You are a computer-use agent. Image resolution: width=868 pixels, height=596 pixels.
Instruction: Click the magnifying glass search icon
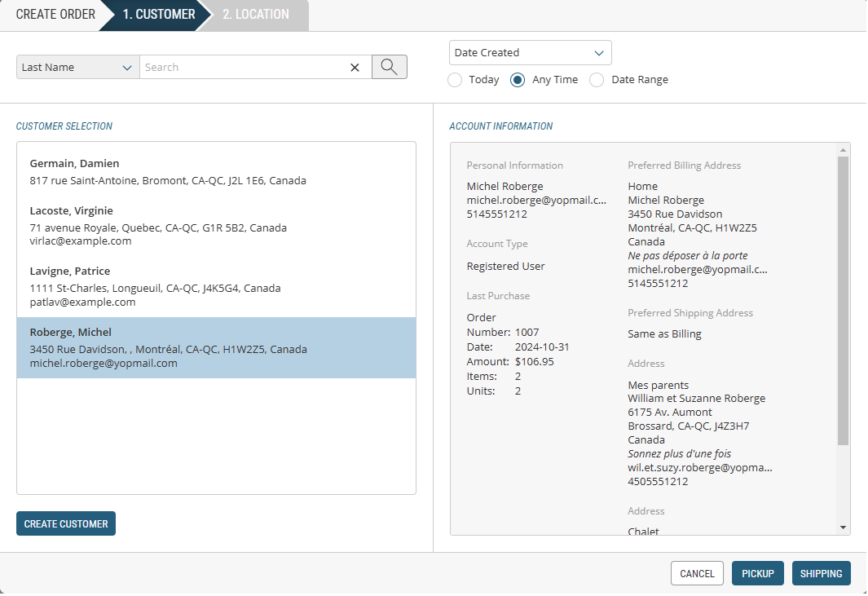click(389, 67)
